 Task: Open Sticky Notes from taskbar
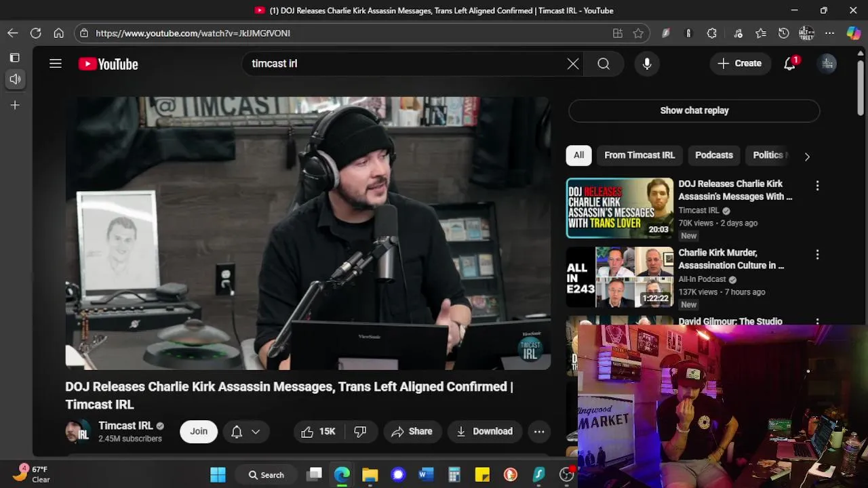click(x=482, y=474)
